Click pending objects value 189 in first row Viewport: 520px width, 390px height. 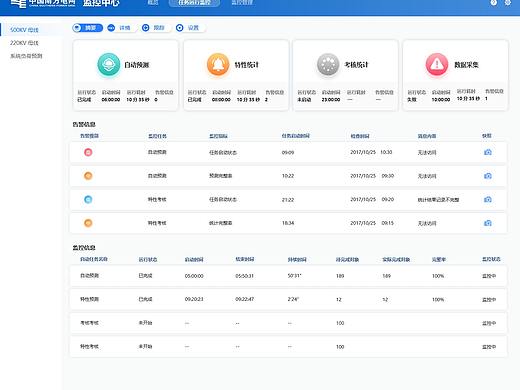(x=340, y=276)
